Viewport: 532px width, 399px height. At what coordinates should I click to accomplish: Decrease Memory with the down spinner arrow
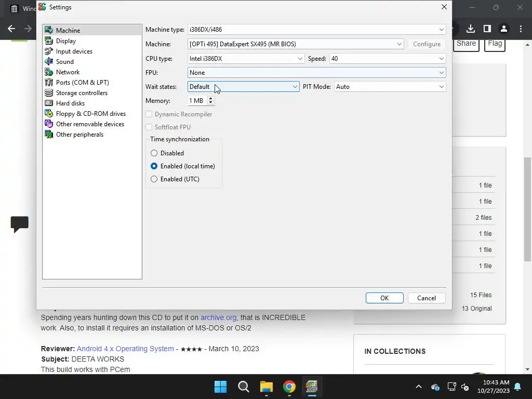pos(211,102)
